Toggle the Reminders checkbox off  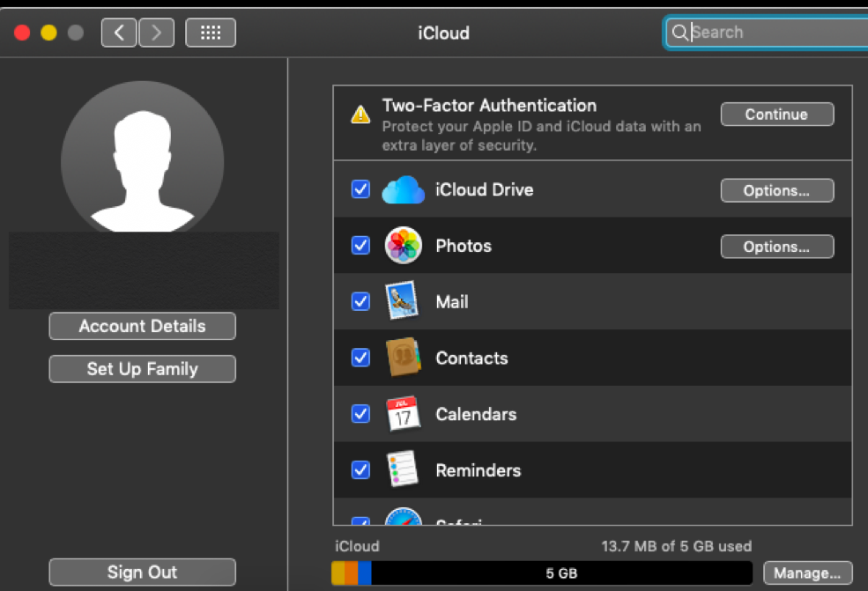[360, 469]
